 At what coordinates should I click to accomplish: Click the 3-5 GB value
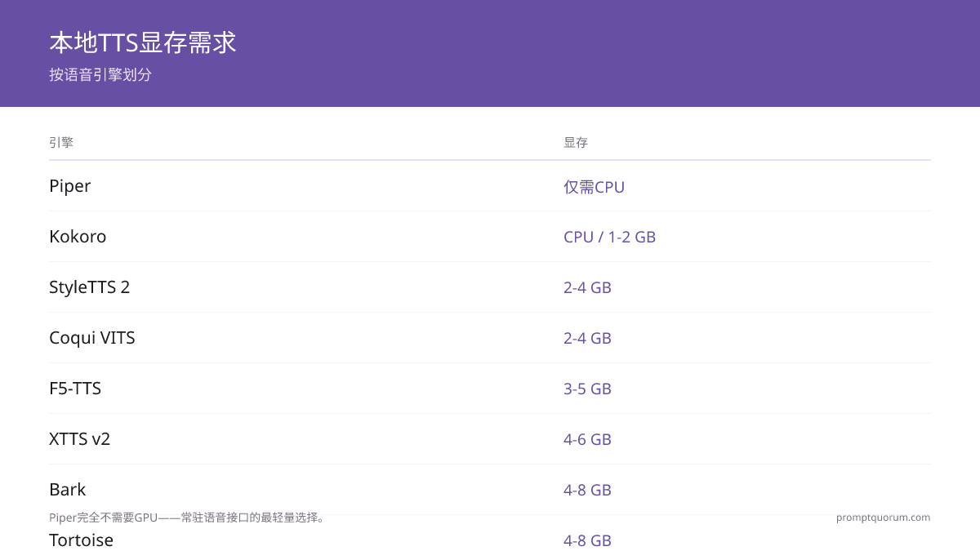pos(587,389)
